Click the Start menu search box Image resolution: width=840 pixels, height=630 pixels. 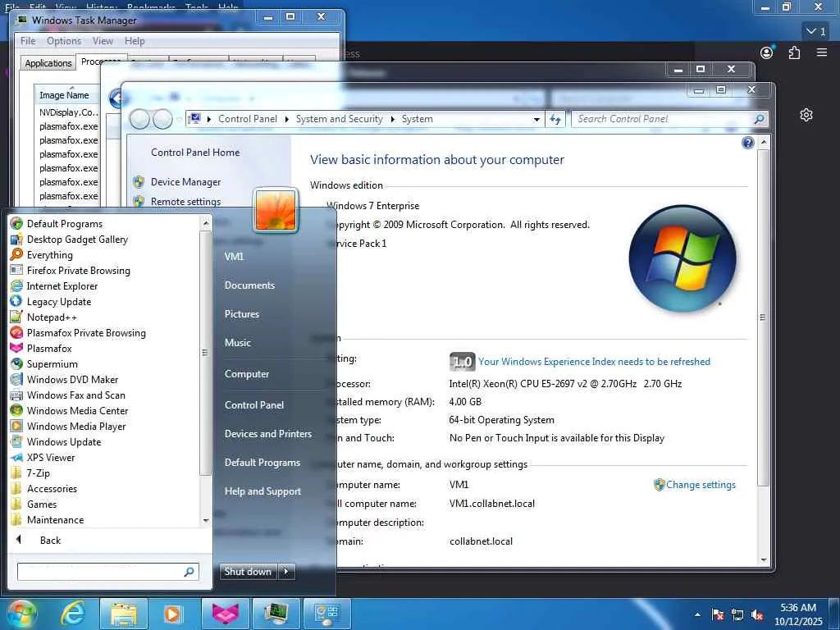coord(108,572)
